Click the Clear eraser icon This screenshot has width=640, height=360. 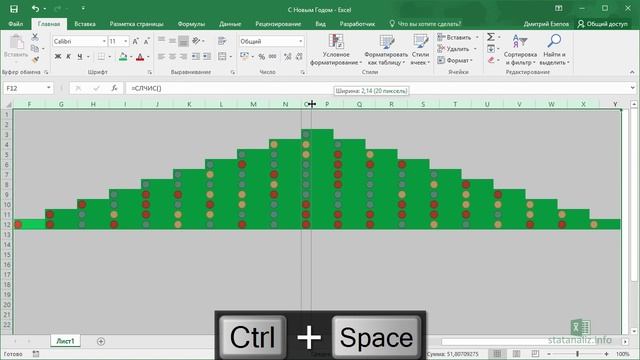tap(491, 60)
